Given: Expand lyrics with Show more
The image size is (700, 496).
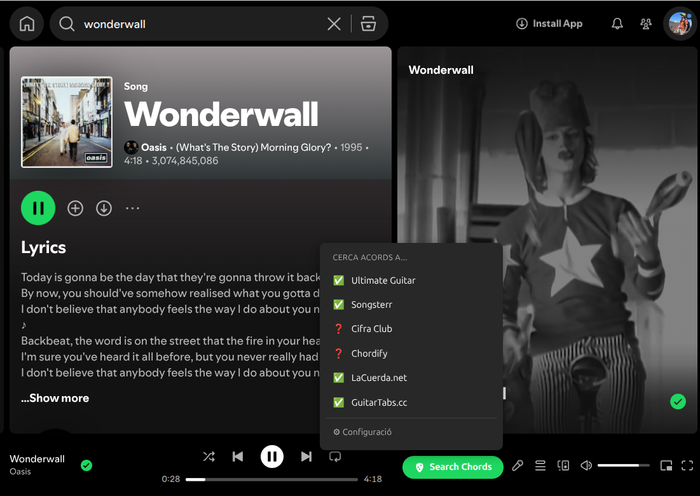Looking at the screenshot, I should [55, 398].
